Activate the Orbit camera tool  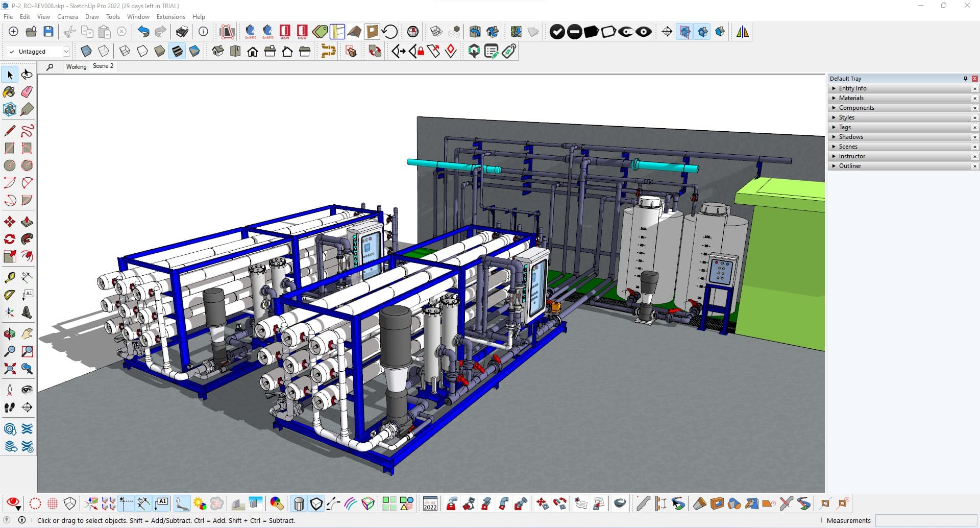coord(10,334)
